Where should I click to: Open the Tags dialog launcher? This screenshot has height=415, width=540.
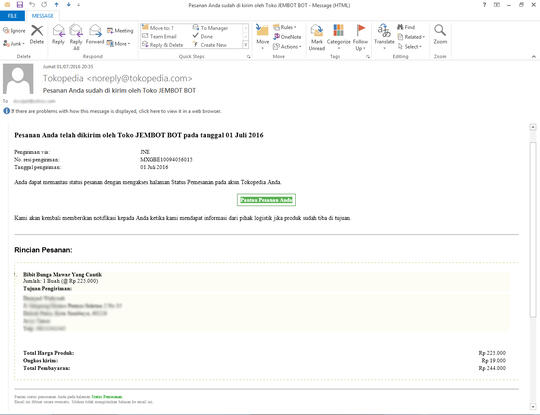click(x=368, y=56)
